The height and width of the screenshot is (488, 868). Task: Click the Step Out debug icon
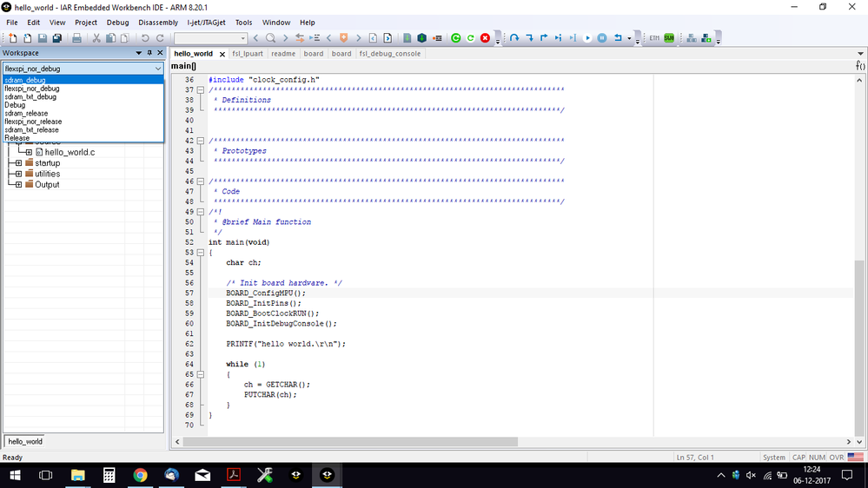pyautogui.click(x=544, y=38)
